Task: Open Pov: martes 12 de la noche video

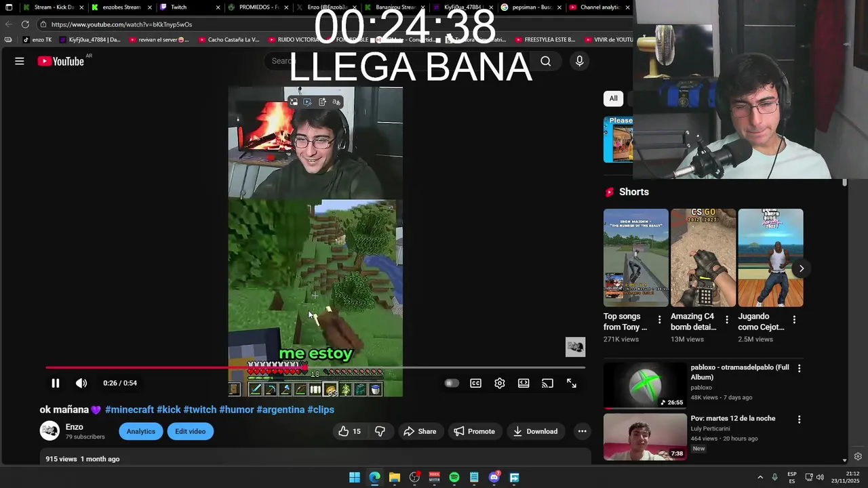Action: (645, 436)
